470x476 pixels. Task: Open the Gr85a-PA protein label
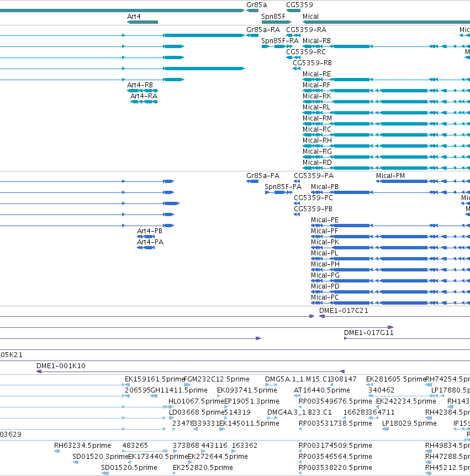263,176
